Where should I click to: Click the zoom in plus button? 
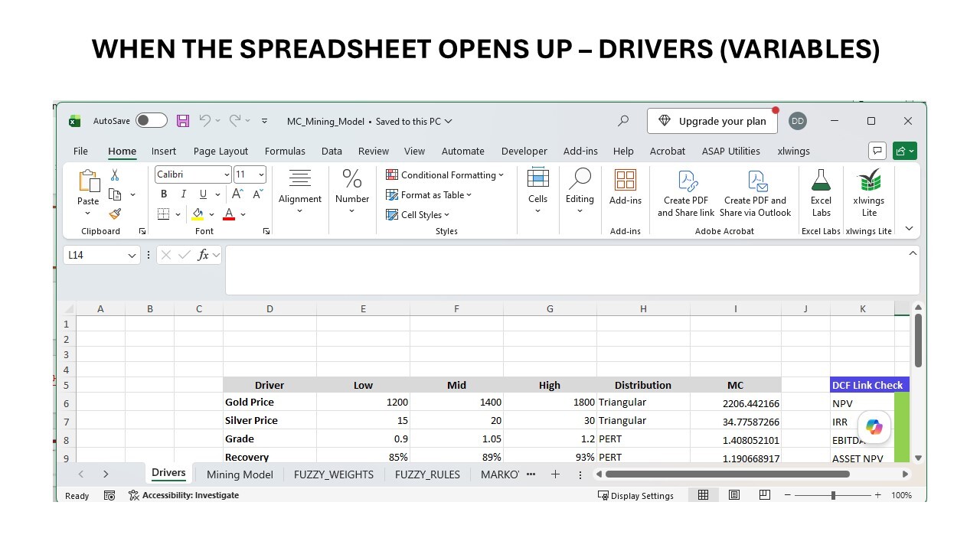[877, 495]
